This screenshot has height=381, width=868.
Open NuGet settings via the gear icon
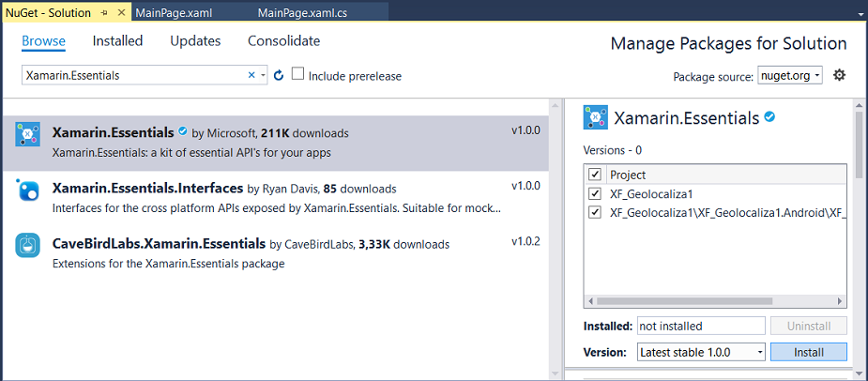point(839,75)
